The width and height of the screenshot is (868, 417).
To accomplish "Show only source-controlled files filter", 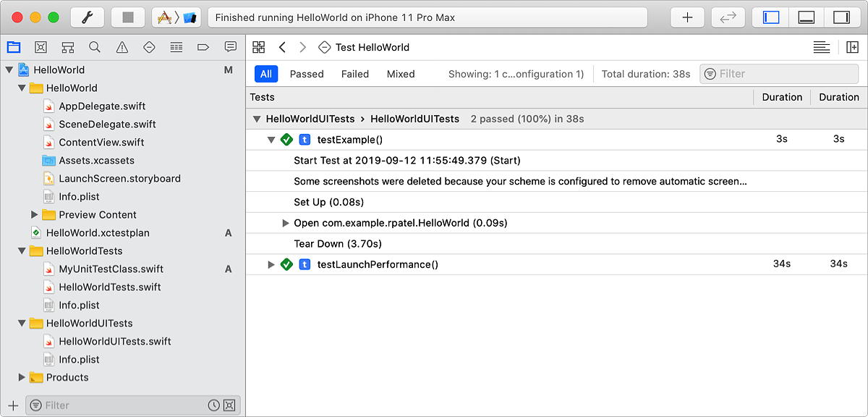I will pyautogui.click(x=229, y=405).
